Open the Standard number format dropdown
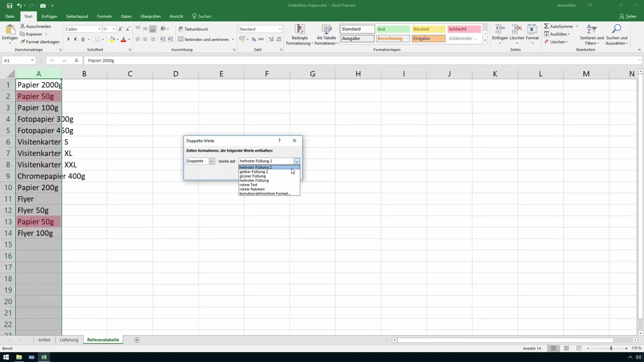This screenshot has height=362, width=644. (280, 29)
